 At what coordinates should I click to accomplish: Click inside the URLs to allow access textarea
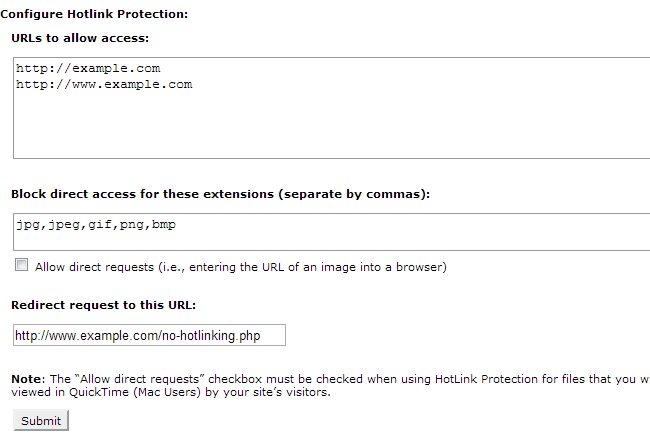pyautogui.click(x=330, y=125)
